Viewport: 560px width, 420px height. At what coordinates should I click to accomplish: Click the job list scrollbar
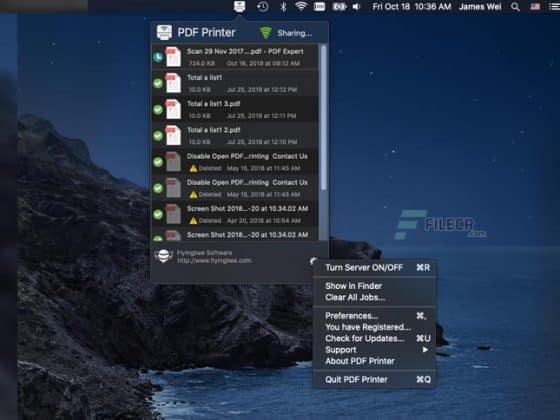323,117
